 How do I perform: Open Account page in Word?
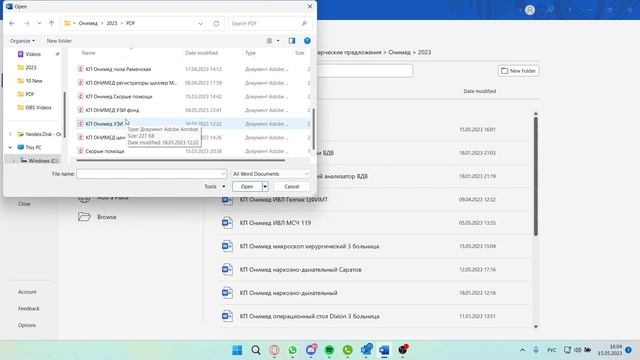click(27, 292)
